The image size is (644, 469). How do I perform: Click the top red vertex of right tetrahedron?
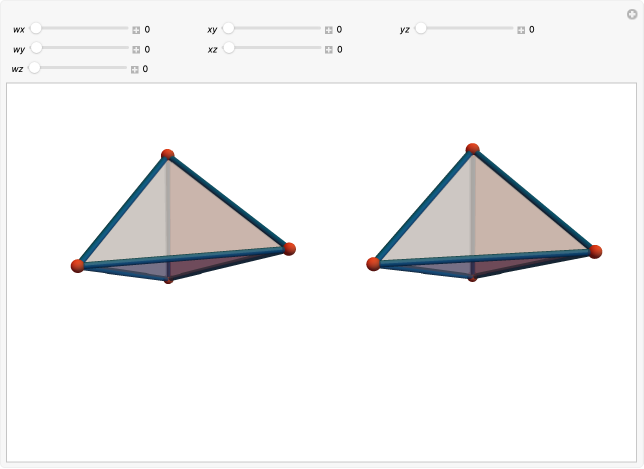472,149
